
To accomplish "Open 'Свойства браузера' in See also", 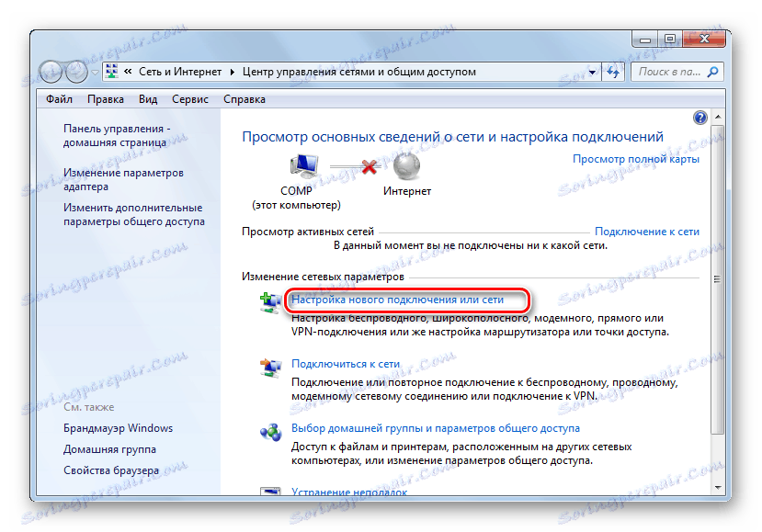I will point(111,470).
